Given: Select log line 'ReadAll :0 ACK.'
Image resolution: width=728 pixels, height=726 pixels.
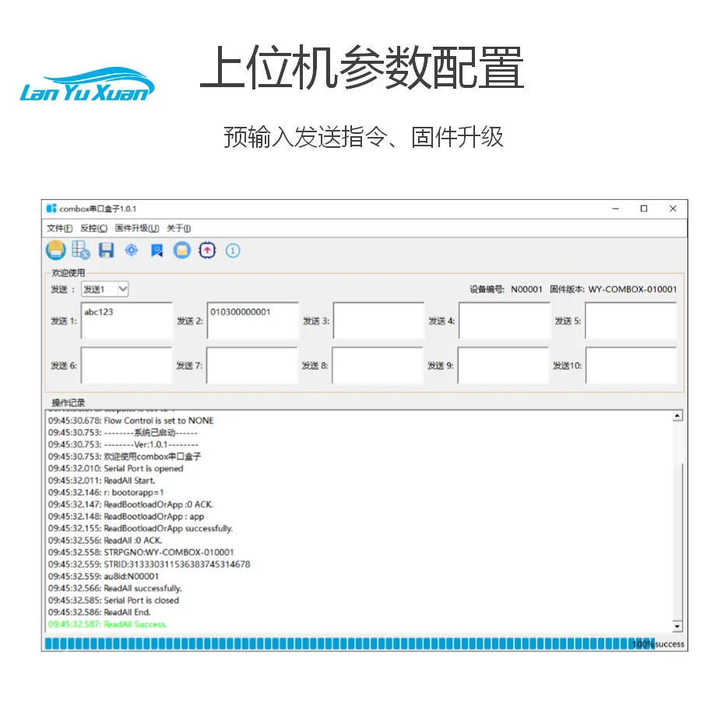Looking at the screenshot, I should click(x=105, y=541).
